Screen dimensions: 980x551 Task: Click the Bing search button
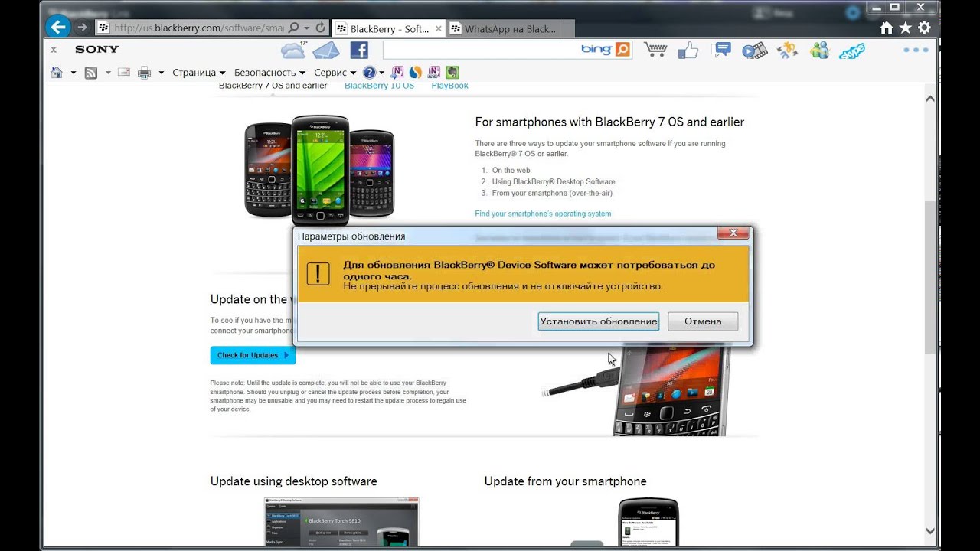(622, 50)
